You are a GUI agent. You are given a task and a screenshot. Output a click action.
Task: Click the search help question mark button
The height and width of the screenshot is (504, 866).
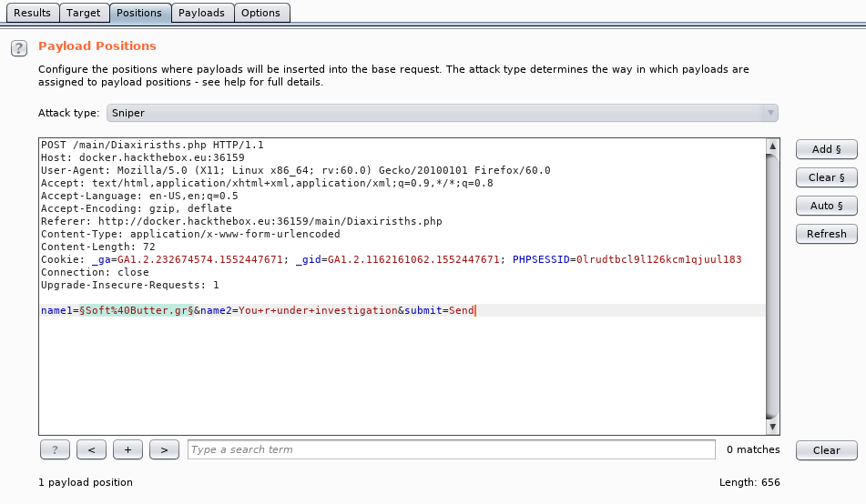(x=55, y=449)
